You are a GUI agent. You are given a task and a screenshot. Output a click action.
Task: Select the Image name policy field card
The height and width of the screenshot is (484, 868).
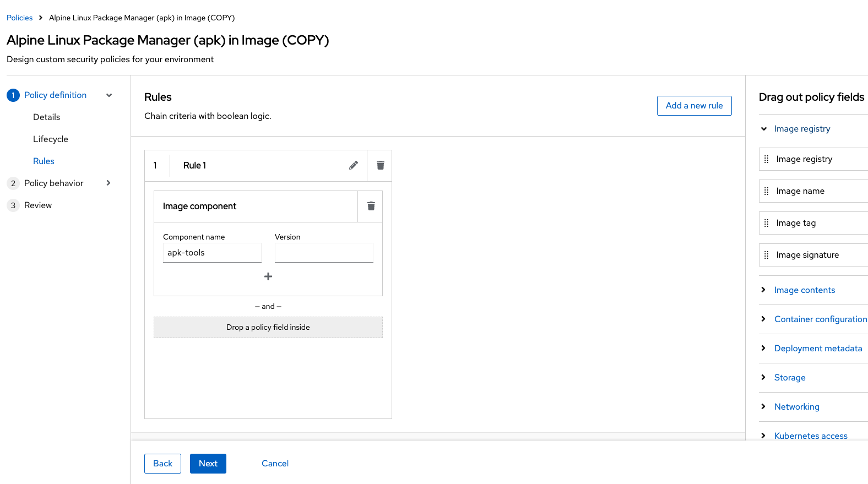[813, 191]
